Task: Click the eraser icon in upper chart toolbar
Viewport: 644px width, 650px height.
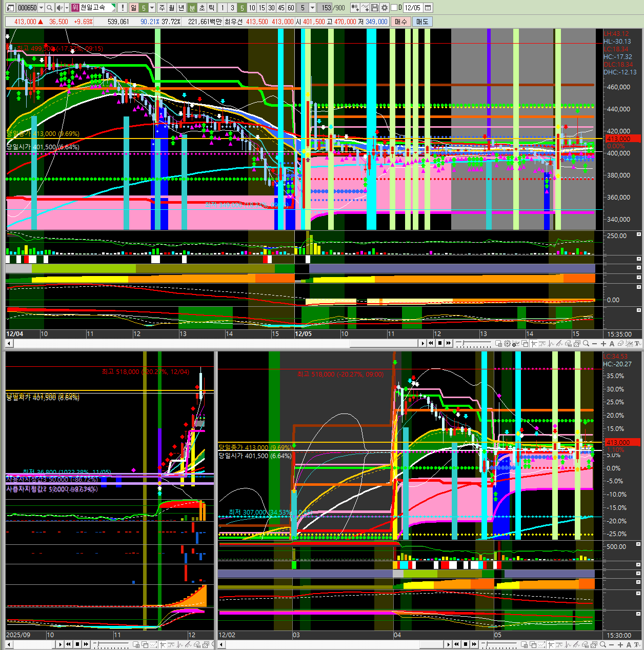Action: coord(620,344)
